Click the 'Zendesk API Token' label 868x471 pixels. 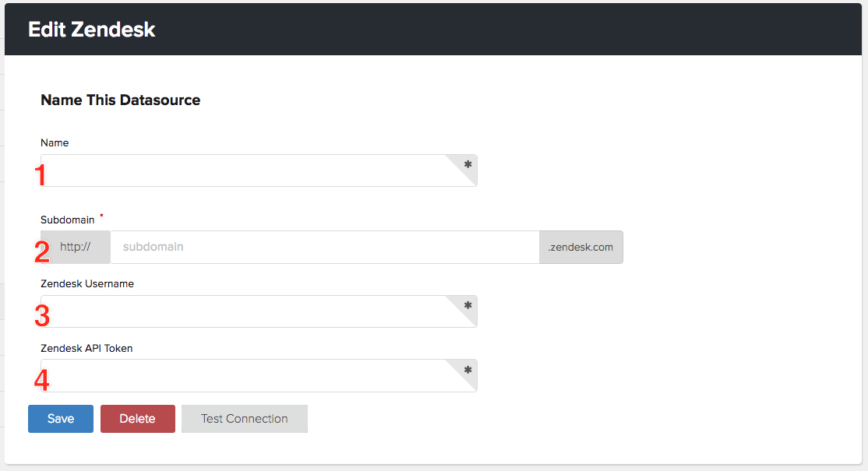click(x=87, y=348)
